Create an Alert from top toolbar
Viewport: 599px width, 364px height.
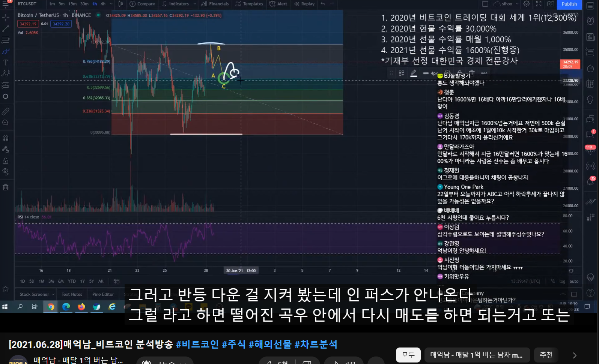point(278,4)
